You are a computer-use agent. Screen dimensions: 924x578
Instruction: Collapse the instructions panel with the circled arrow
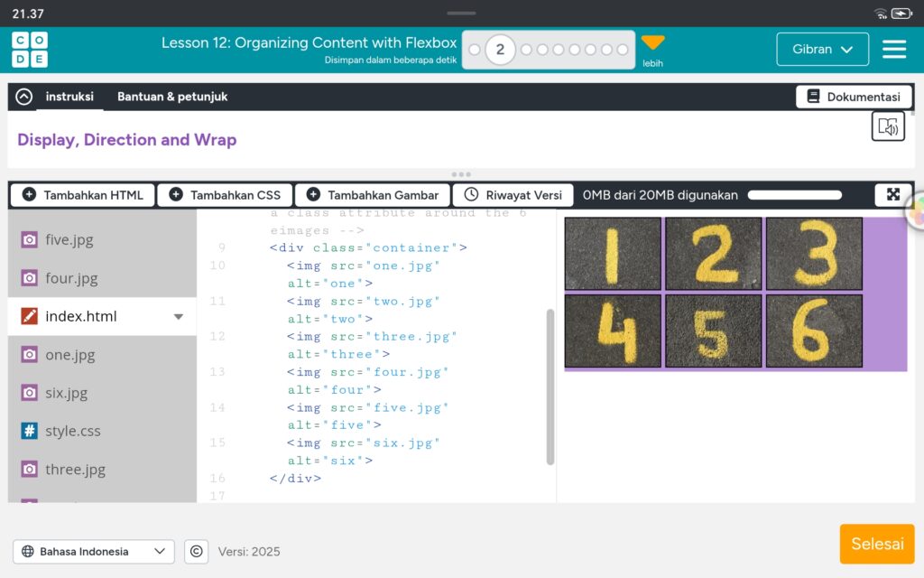pyautogui.click(x=23, y=97)
